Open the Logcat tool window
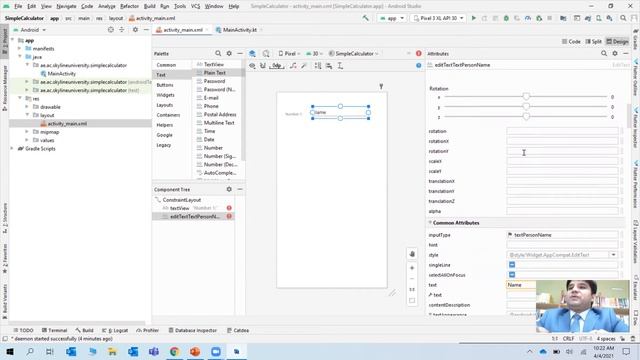Image resolution: width=640 pixels, height=360 pixels. click(x=115, y=330)
